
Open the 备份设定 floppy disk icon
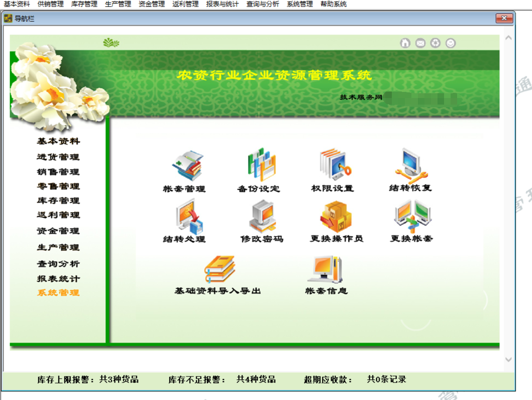point(261,164)
